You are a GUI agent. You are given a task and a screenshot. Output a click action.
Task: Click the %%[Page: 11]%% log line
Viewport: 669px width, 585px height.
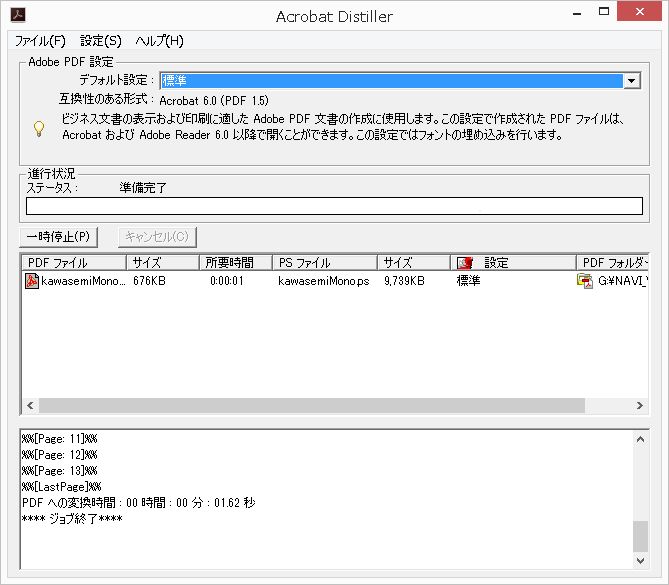(x=59, y=439)
